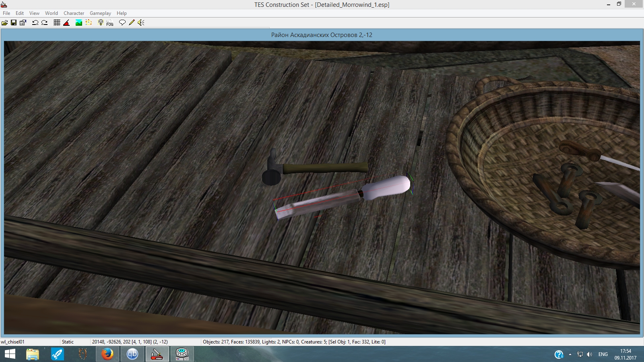
Task: Toggle bright light with the lightbulb icon
Action: [101, 23]
